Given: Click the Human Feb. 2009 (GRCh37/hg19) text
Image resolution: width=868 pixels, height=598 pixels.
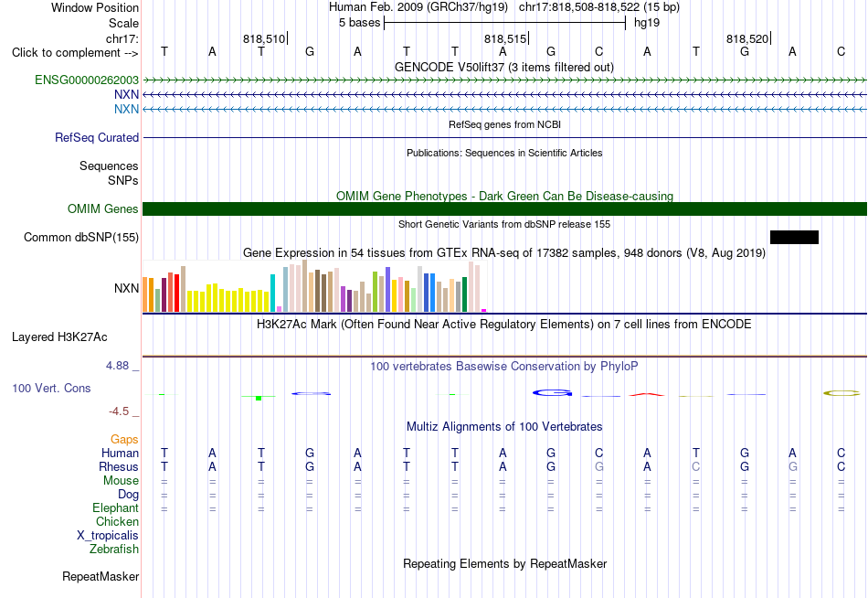Looking at the screenshot, I should pyautogui.click(x=418, y=7).
